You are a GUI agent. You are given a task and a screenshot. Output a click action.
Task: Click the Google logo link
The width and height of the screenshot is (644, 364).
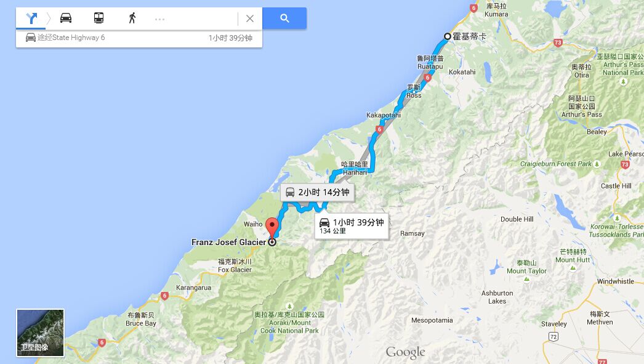pos(405,352)
